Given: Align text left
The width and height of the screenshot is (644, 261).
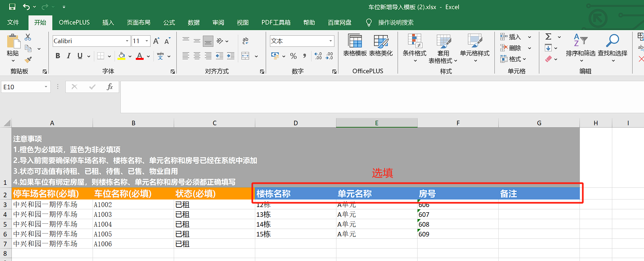Looking at the screenshot, I should coord(186,56).
